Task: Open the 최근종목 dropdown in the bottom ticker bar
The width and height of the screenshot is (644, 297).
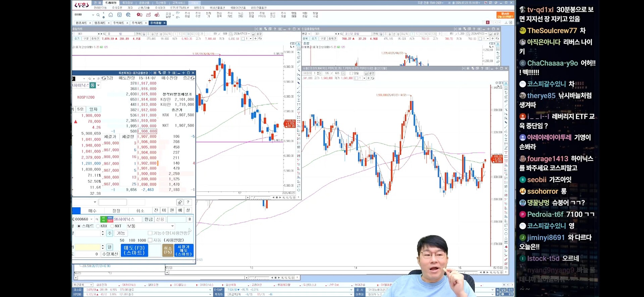Action: pyautogui.click(x=83, y=285)
